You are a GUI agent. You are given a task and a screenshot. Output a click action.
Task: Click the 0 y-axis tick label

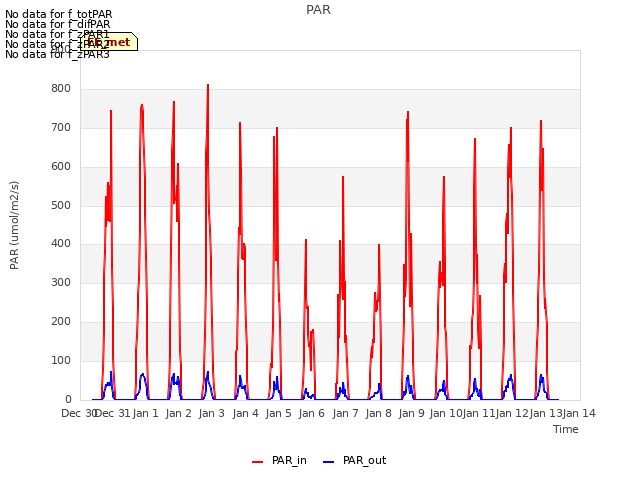click(x=68, y=400)
